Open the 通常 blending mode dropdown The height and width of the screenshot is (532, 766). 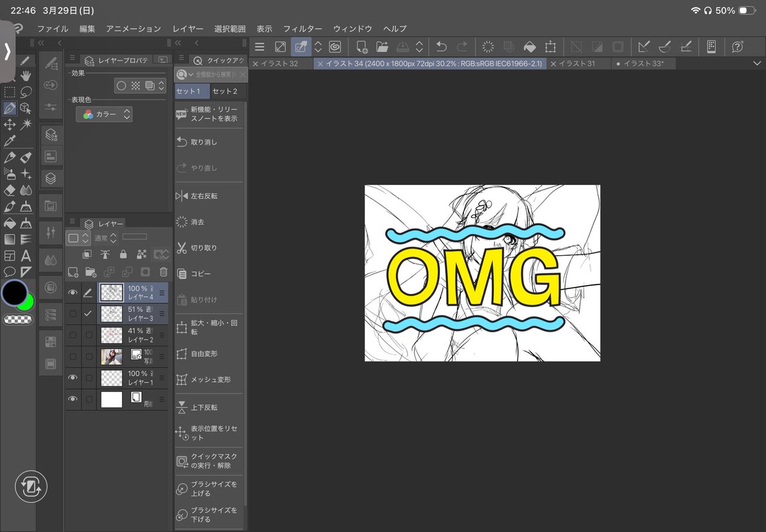coord(105,238)
